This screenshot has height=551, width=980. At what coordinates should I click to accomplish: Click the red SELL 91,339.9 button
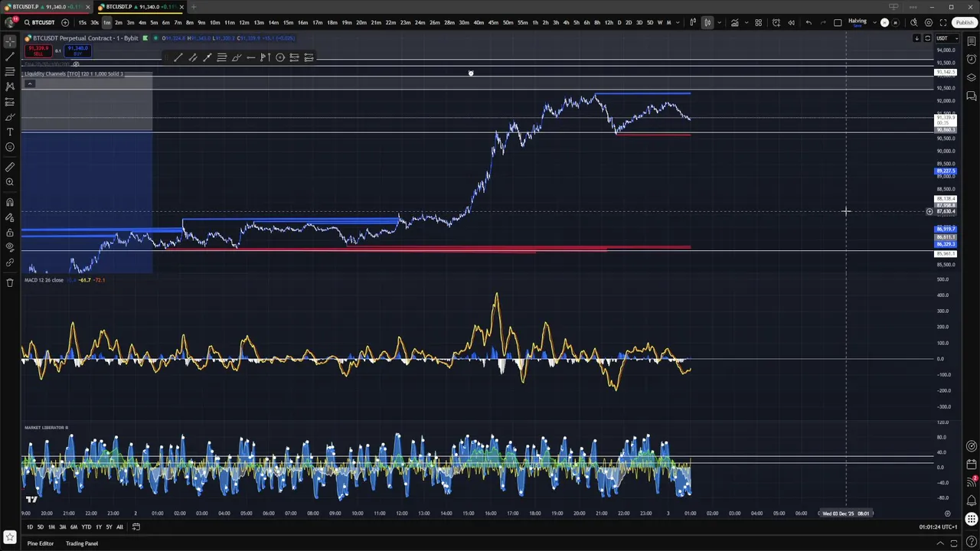click(38, 51)
